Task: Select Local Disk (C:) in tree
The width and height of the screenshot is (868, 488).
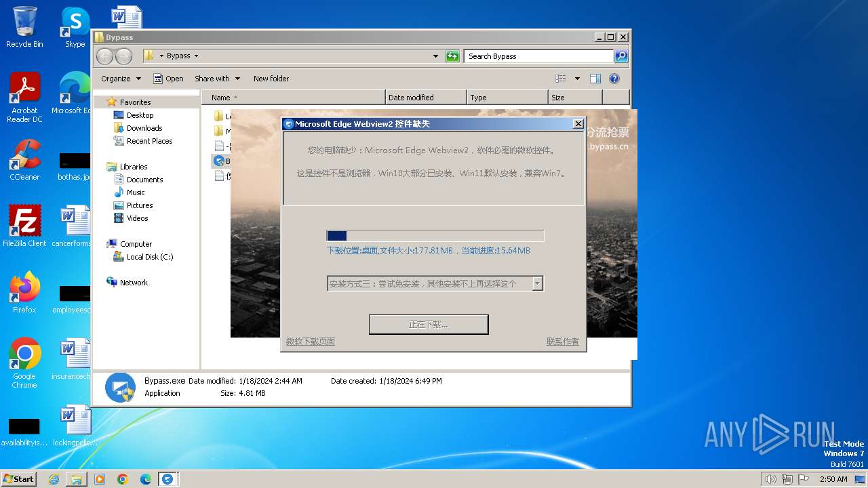Action: tap(149, 257)
